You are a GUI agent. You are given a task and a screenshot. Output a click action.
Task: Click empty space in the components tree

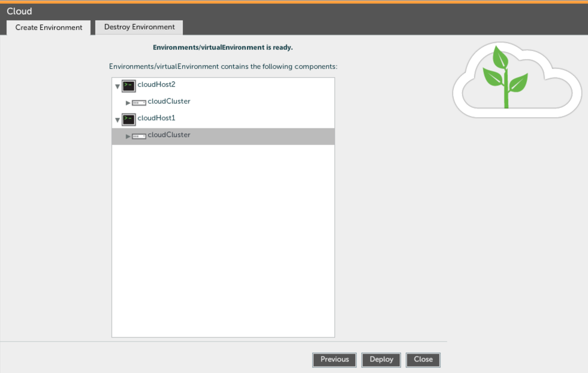tap(223, 239)
